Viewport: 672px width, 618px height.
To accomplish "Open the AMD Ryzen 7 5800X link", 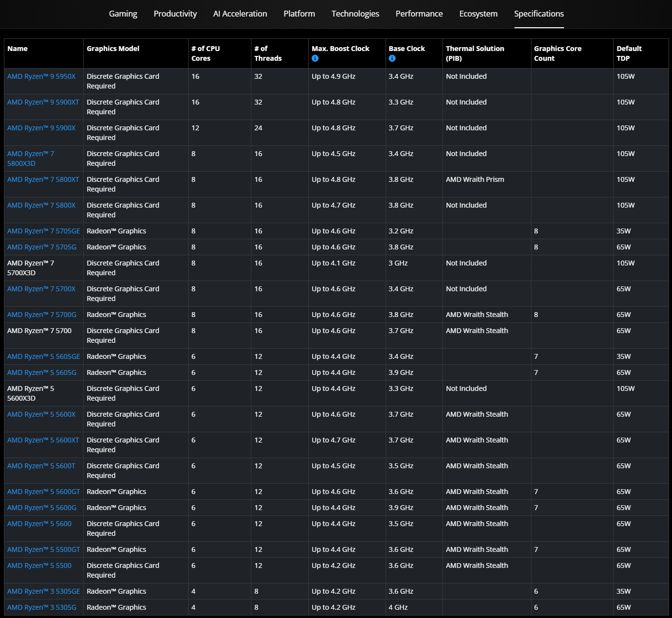I will click(x=41, y=205).
